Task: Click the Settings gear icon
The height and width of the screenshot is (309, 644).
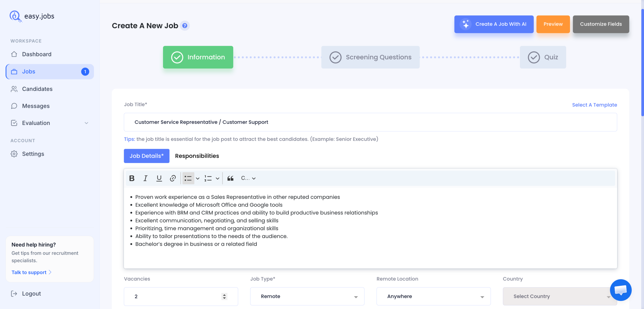Action: coord(14,154)
